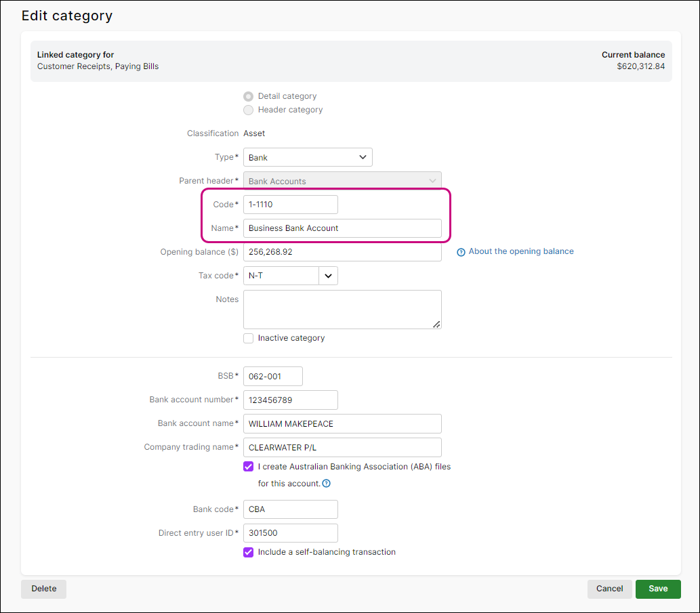Open About the opening balance link
Screen dimensions: 700x613
click(x=520, y=251)
